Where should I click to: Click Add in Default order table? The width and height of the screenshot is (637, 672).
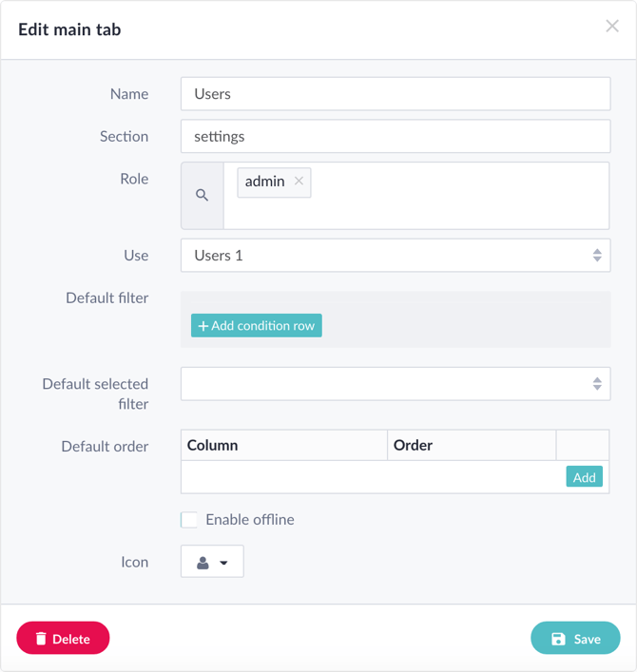point(585,476)
